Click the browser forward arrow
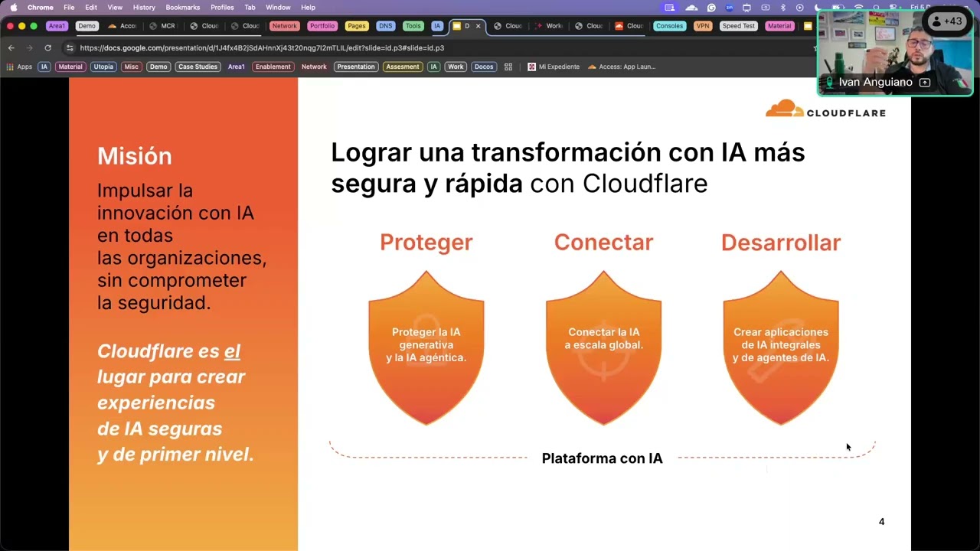980x551 pixels. (30, 47)
